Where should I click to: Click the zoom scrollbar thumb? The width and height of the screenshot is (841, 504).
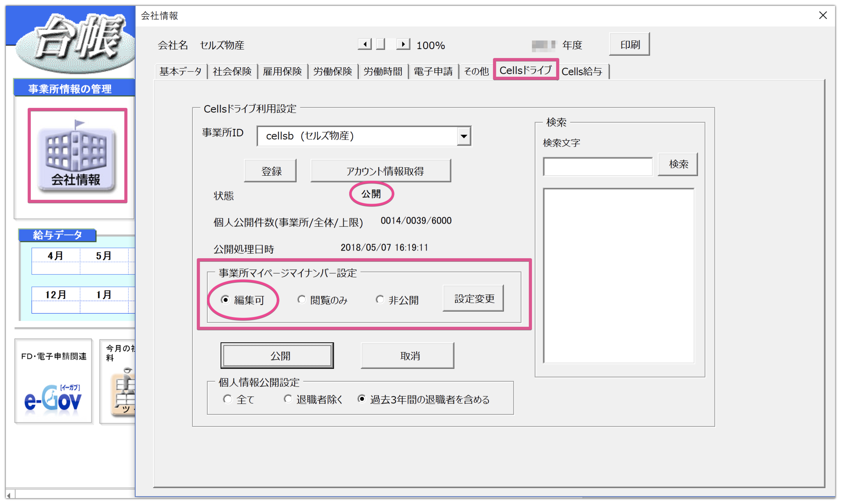(x=381, y=44)
